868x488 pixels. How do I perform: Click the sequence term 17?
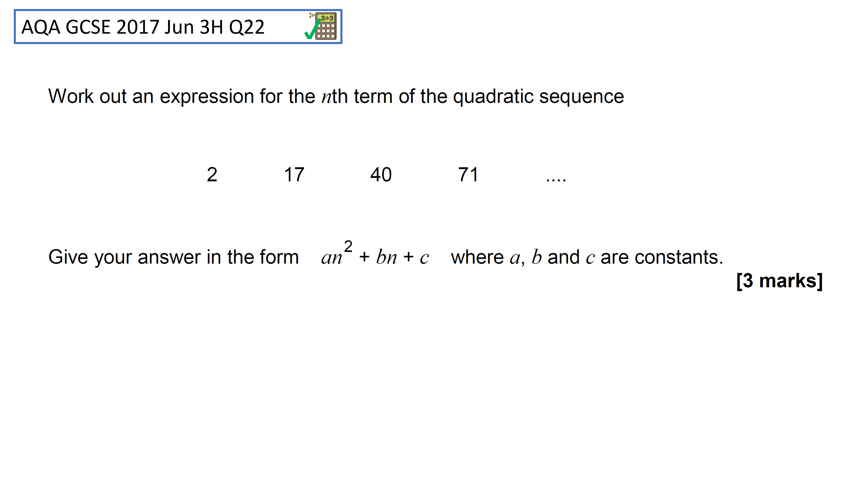point(294,174)
